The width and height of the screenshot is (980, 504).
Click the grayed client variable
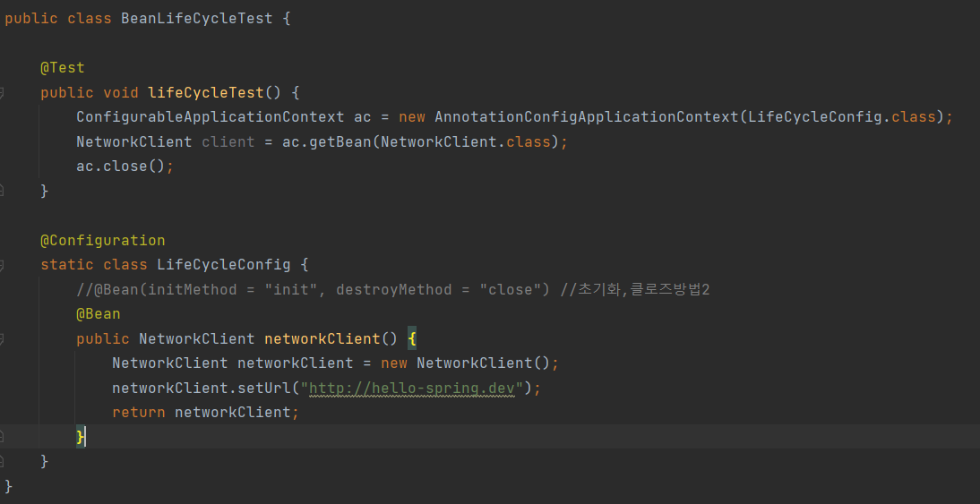pos(228,141)
